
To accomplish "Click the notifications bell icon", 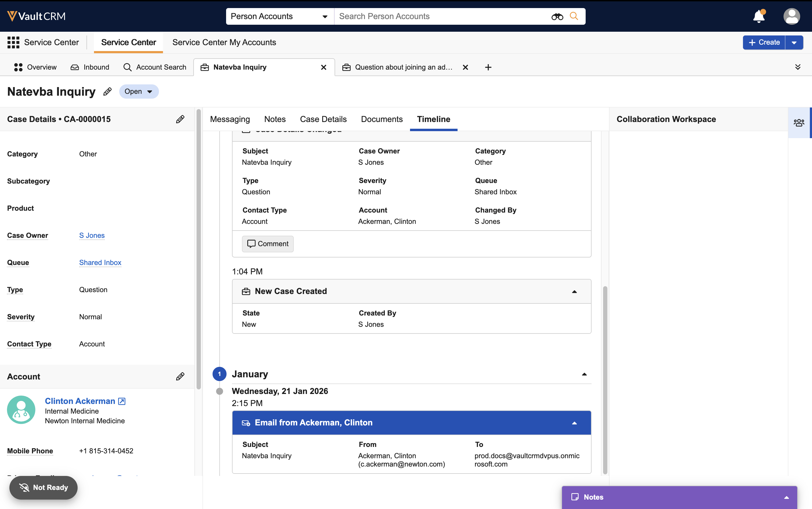I will tap(759, 16).
